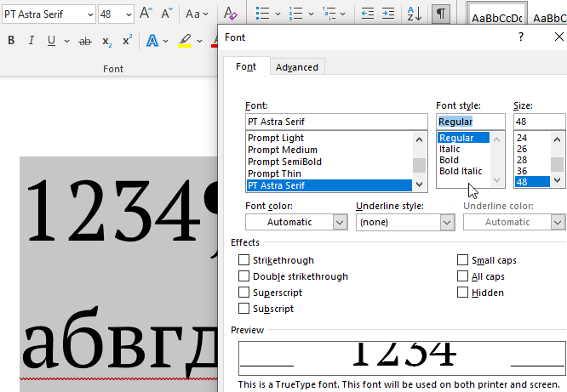
Task: Tick the Hidden checkbox
Action: pos(462,293)
